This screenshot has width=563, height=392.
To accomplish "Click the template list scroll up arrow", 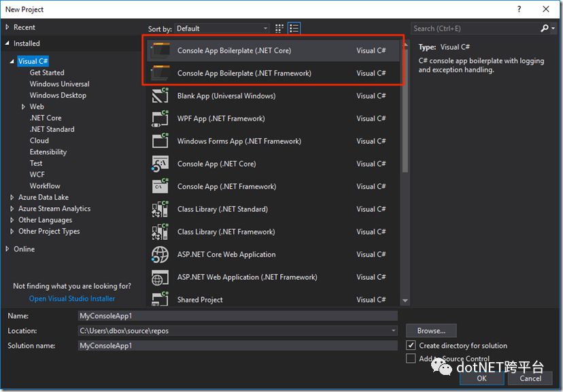I will pyautogui.click(x=405, y=44).
